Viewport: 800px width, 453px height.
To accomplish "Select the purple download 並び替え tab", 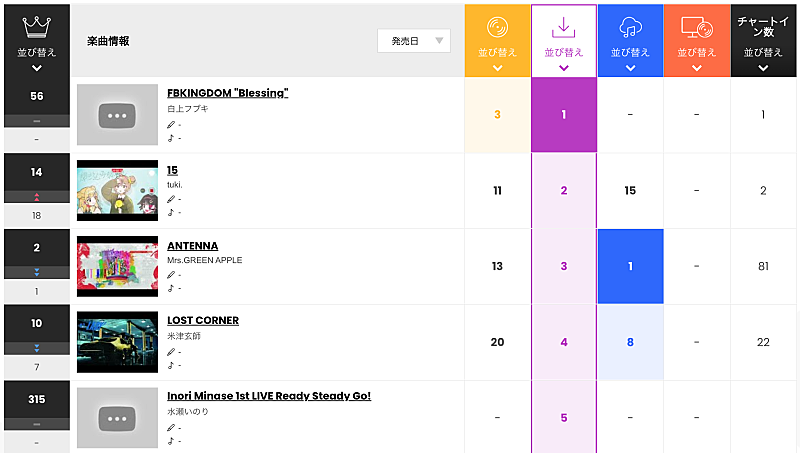I will pos(564,52).
